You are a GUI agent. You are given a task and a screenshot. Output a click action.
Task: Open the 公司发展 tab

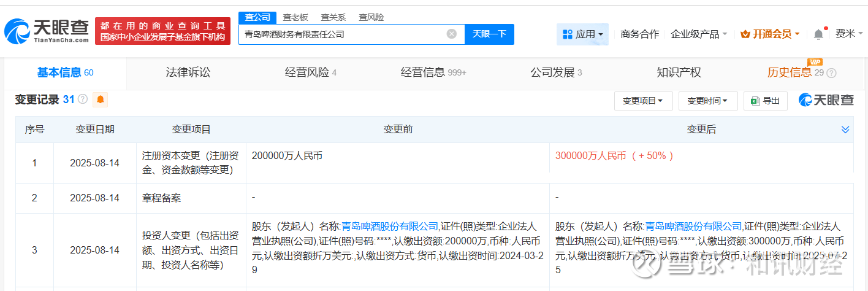tap(556, 72)
